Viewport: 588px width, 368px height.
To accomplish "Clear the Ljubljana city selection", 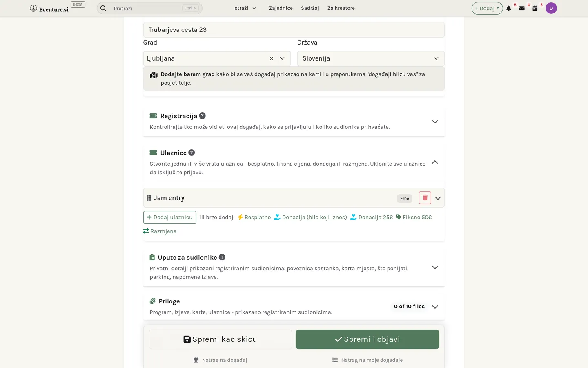I will tap(272, 58).
